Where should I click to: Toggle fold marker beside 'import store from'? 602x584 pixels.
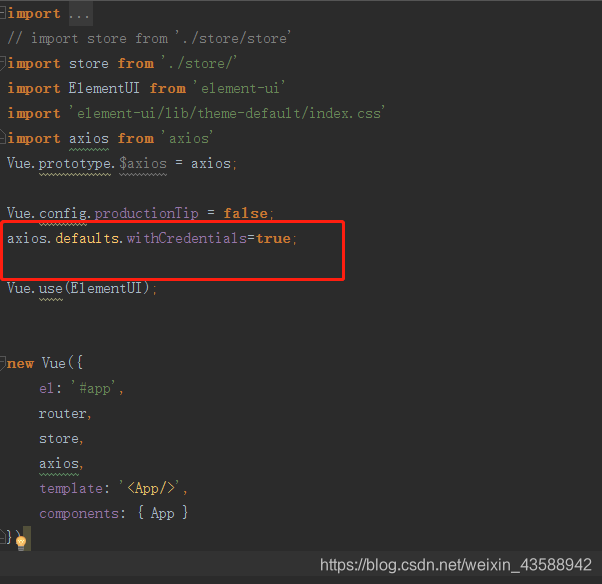[x=3, y=63]
